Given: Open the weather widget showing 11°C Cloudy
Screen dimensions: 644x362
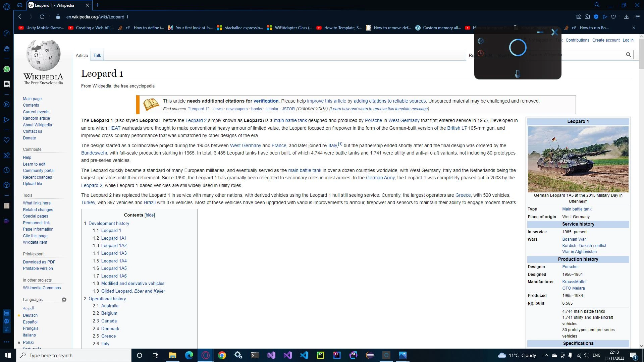Looking at the screenshot, I should [x=517, y=355].
